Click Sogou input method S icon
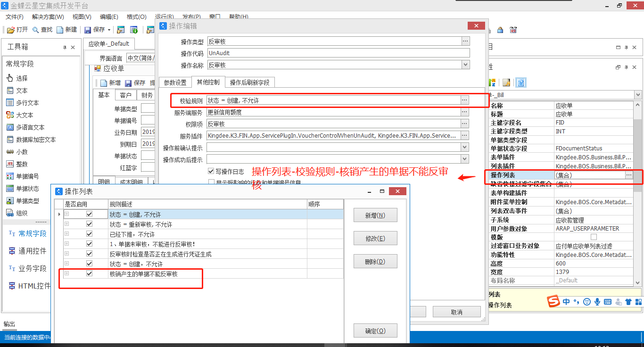 553,301
